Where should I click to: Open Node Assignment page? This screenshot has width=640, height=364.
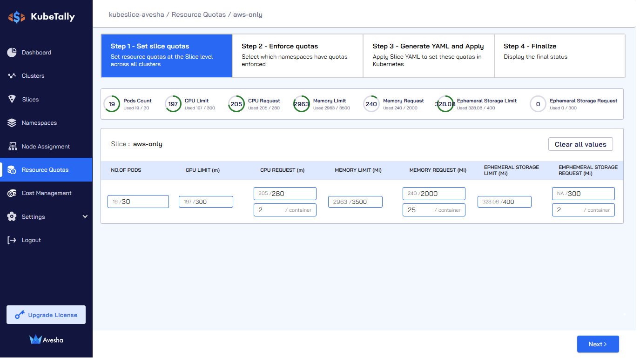[46, 146]
